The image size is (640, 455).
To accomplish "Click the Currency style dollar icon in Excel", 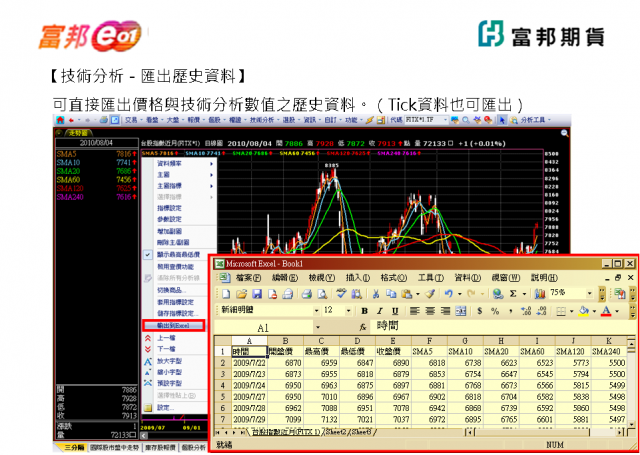I will click(480, 311).
